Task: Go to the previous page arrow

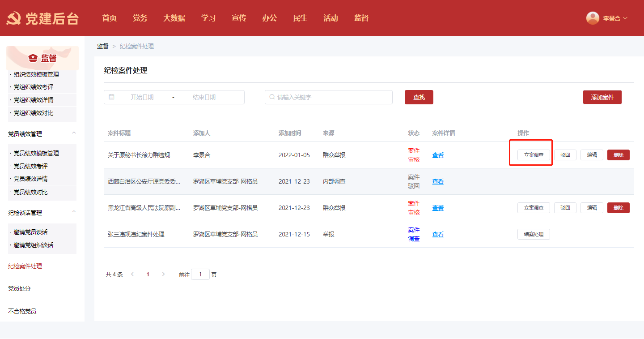Action: coord(132,274)
